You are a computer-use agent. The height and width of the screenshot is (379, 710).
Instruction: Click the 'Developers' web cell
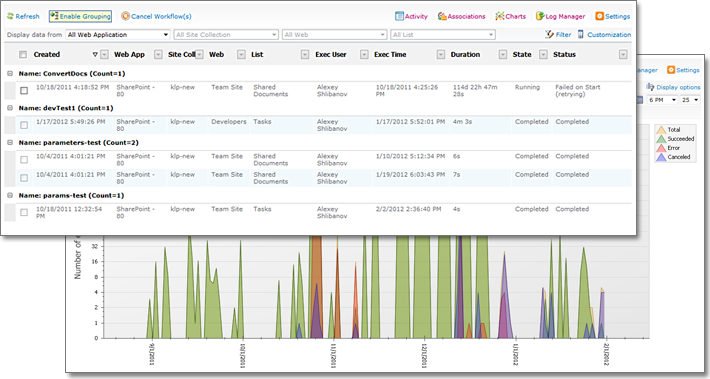[x=229, y=121]
